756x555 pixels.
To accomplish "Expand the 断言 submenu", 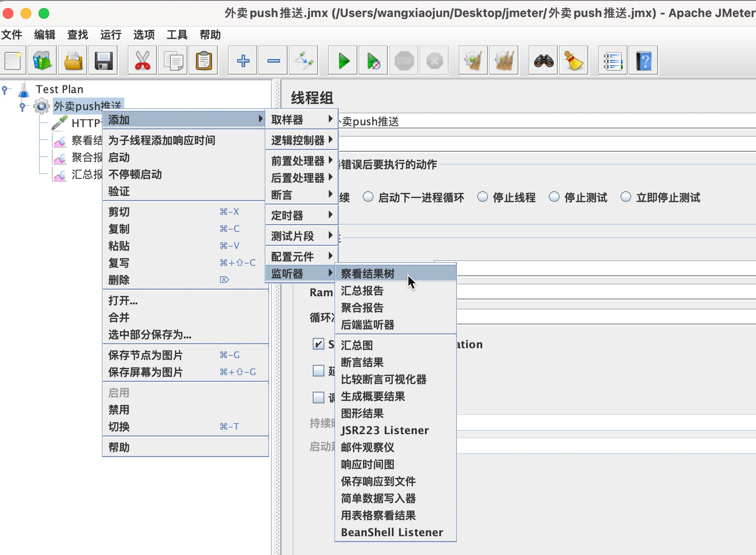I will (x=302, y=195).
